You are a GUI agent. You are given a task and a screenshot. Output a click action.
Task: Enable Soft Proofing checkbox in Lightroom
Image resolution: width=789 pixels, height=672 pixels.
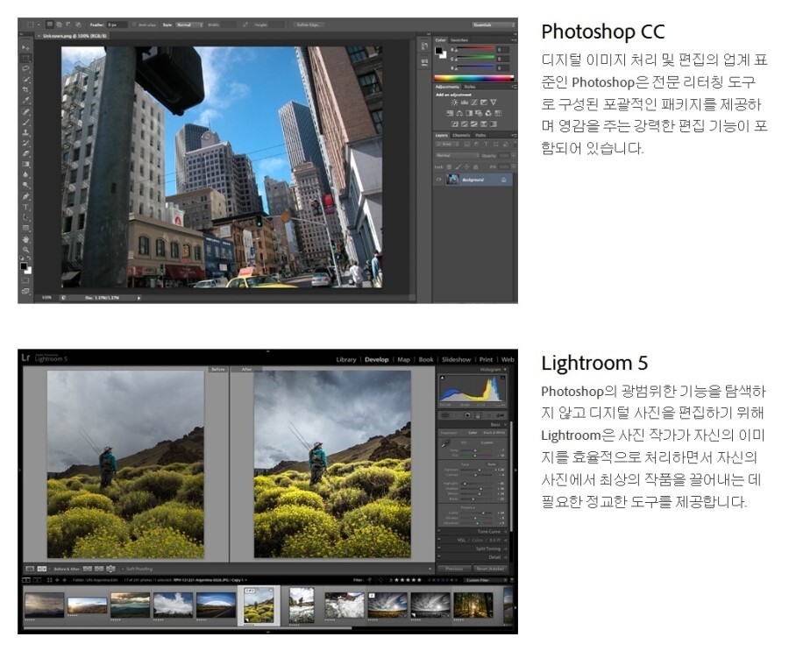pos(122,569)
